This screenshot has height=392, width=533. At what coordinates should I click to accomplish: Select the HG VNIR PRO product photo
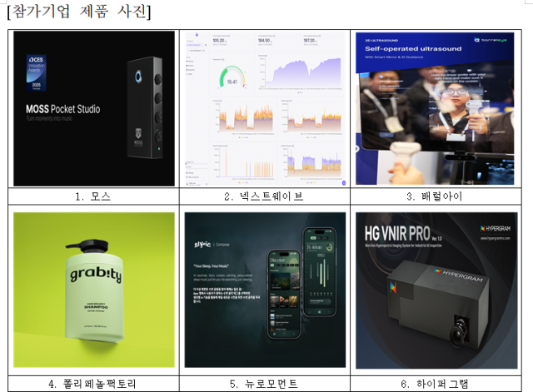coord(436,290)
